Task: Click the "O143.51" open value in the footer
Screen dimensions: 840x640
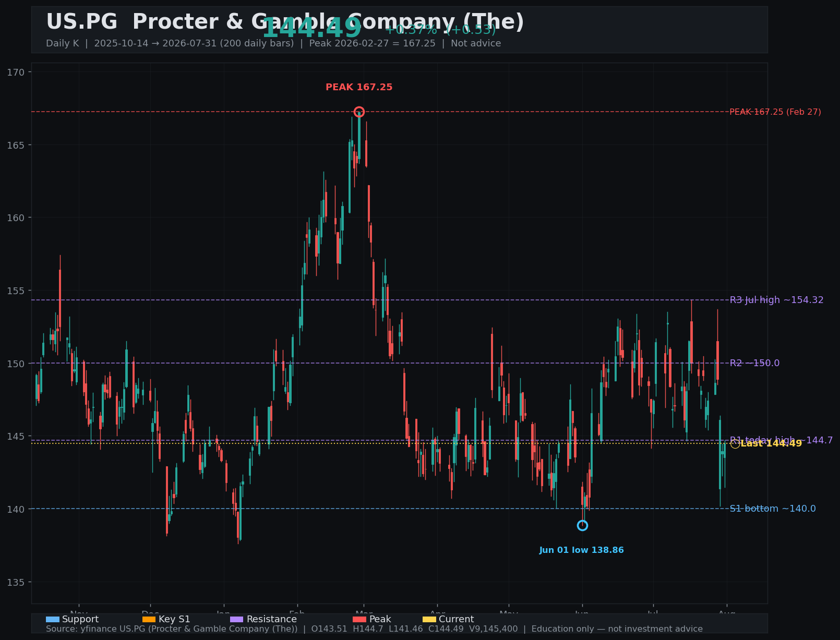Action: (329, 629)
